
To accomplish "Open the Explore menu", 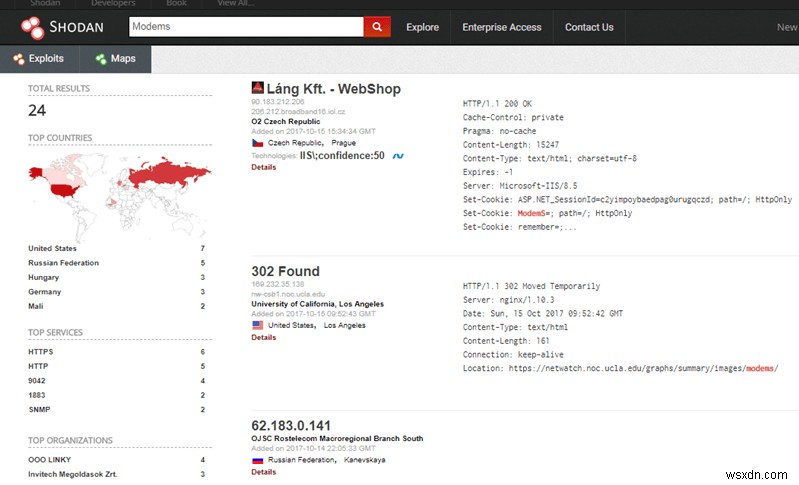I will coord(422,28).
